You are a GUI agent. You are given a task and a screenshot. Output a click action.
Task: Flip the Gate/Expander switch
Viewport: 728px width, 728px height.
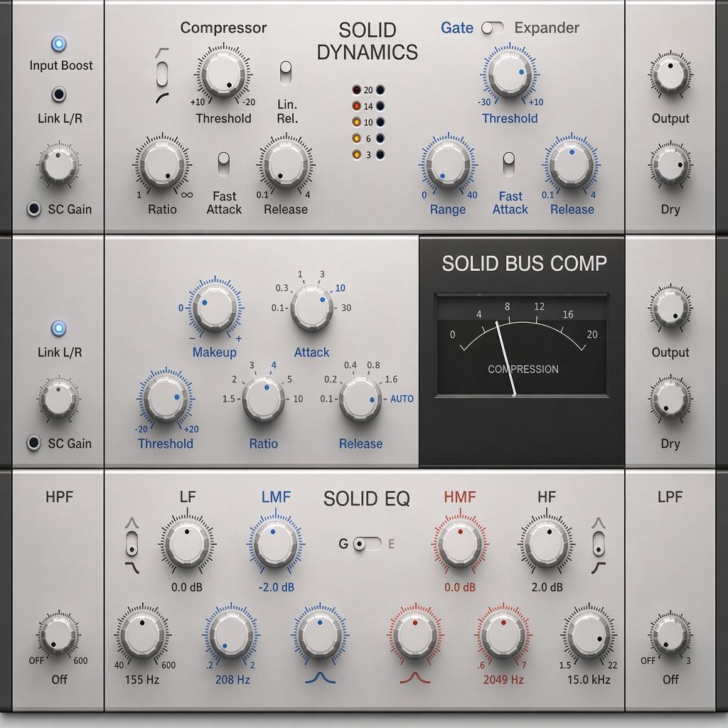pos(493,28)
